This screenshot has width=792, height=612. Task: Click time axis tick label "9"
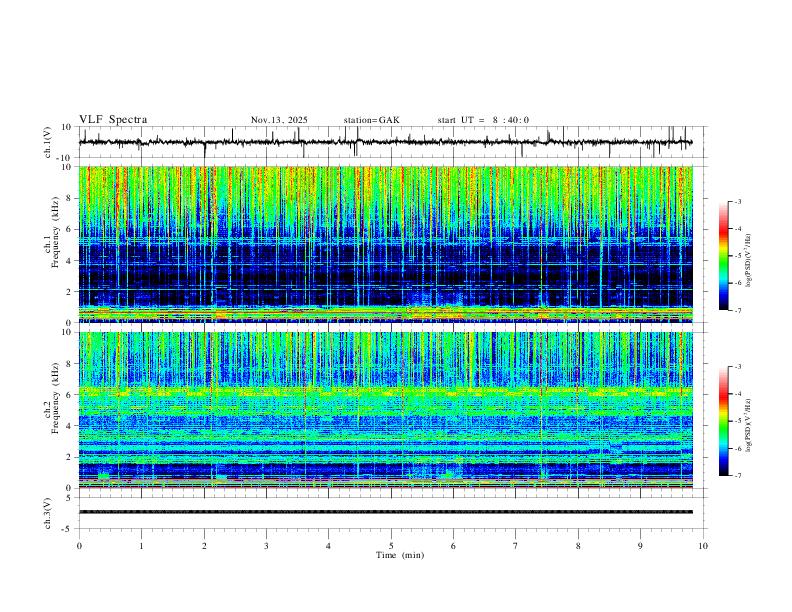pyautogui.click(x=640, y=546)
